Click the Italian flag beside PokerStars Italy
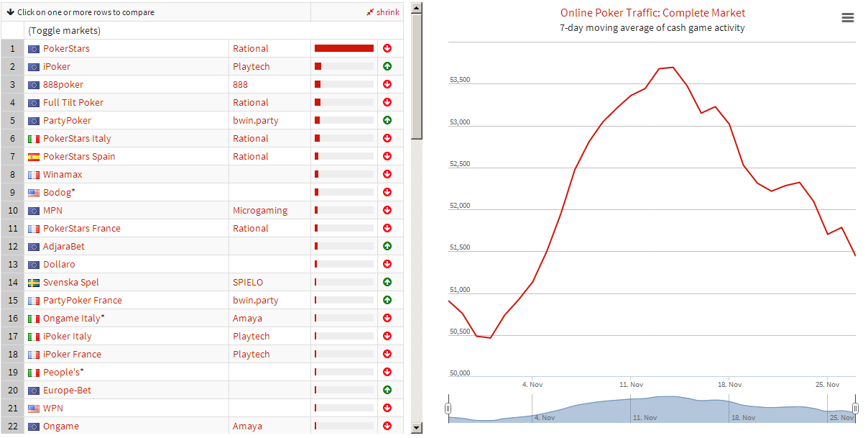Viewport: 868px width, 438px height. (x=34, y=139)
